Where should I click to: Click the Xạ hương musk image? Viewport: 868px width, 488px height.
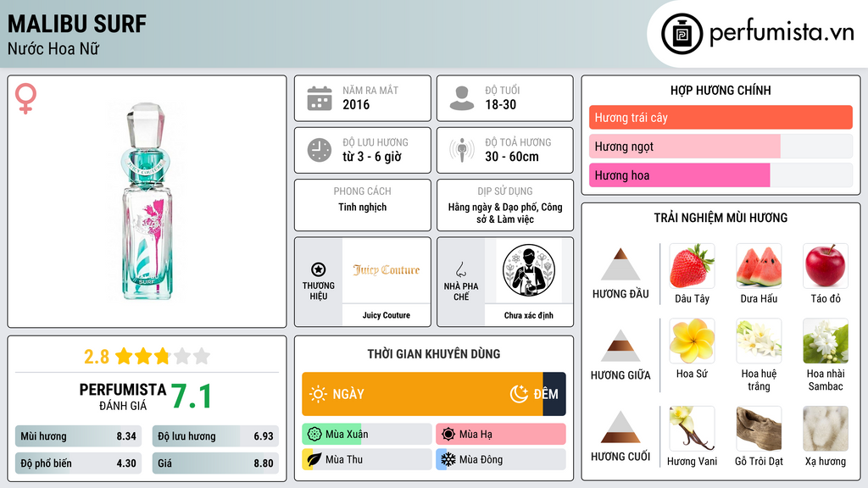click(826, 429)
